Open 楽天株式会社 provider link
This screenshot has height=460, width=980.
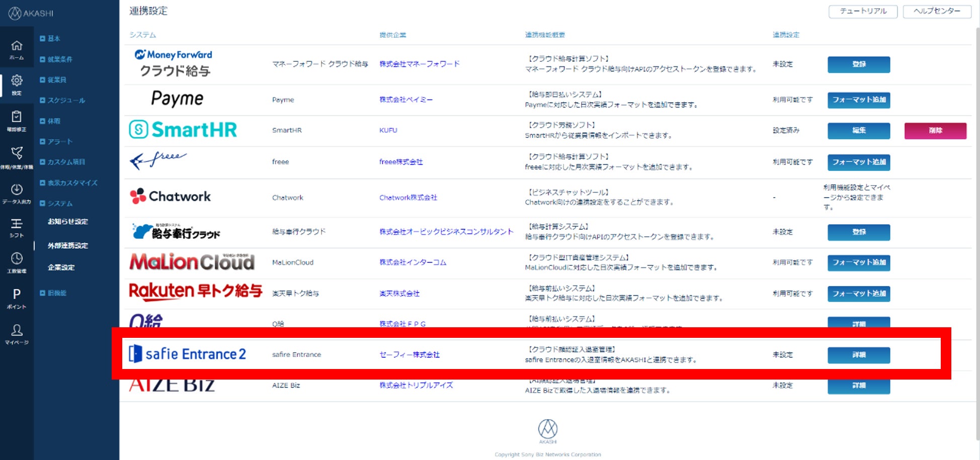coord(399,294)
